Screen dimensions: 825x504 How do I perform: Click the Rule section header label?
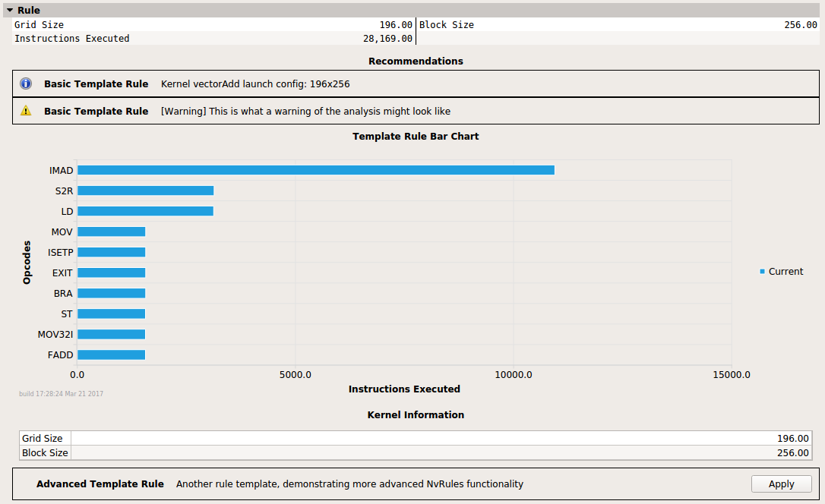click(29, 11)
